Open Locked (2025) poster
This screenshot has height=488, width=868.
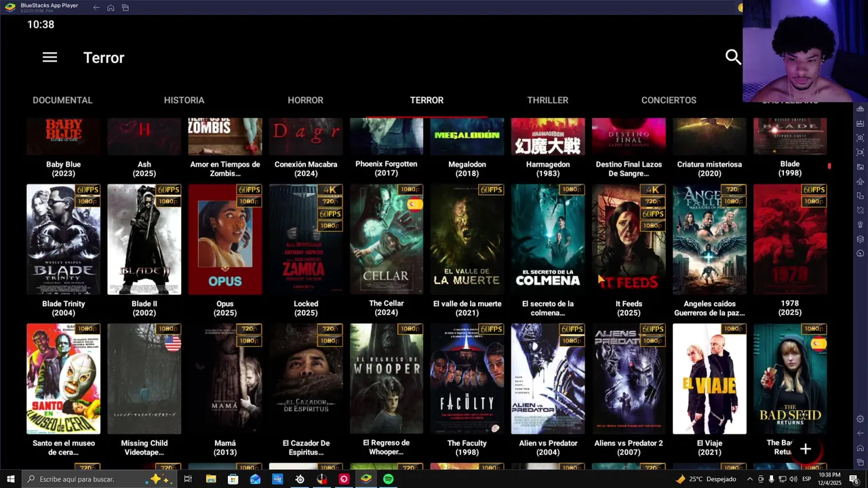(x=306, y=239)
